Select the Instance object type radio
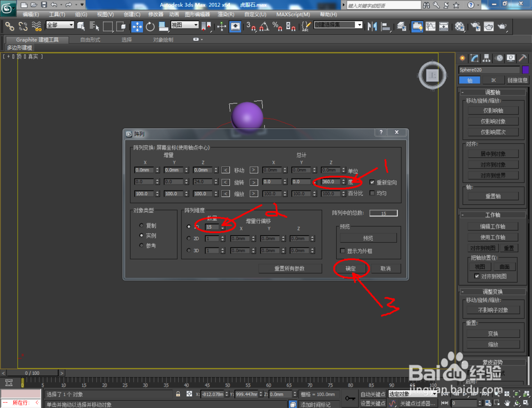The image size is (532, 408). [x=141, y=235]
